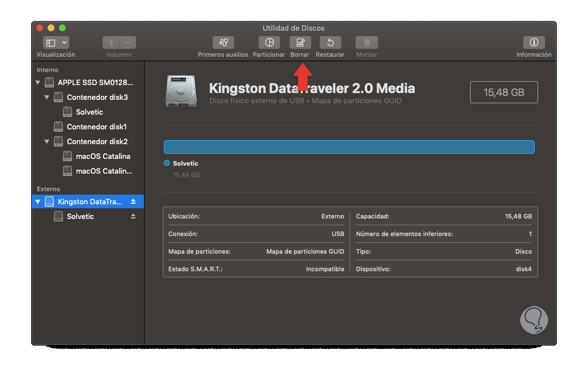Click the blue Solvetic legend swatch
588x387 pixels.
pos(167,163)
